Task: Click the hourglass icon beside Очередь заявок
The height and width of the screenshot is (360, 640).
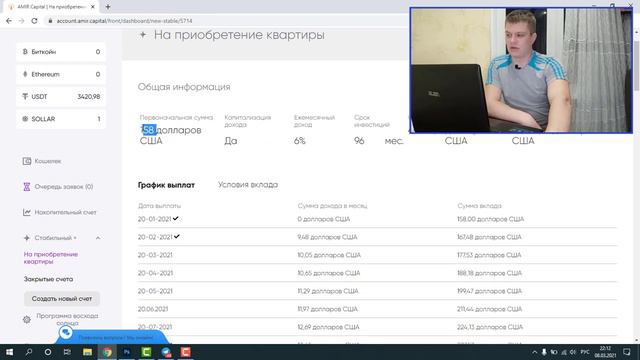Action: click(x=27, y=187)
